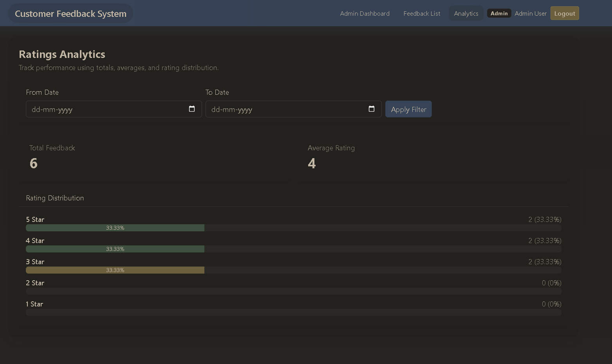Go to the Feedback List page

point(422,14)
